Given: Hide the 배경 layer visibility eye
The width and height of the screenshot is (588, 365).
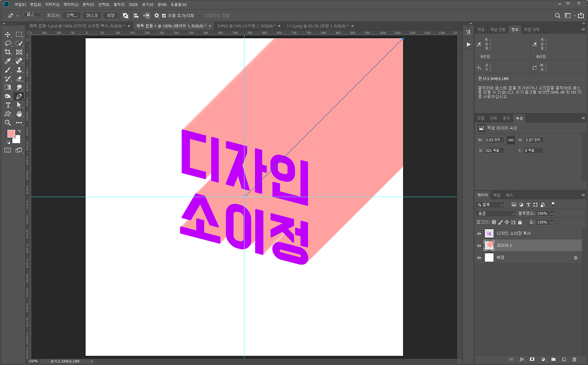Looking at the screenshot, I should (x=479, y=257).
